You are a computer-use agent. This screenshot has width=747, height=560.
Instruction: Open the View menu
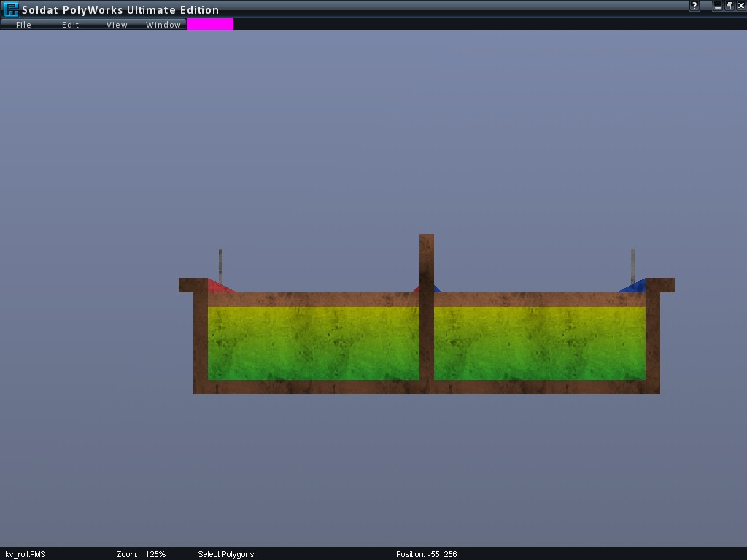[117, 24]
